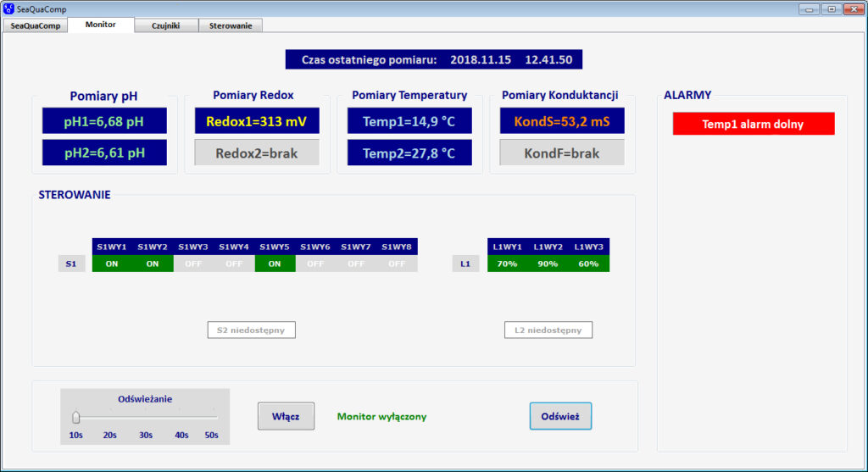
Task: Select the L1WY3 60% level cell
Action: tap(588, 264)
